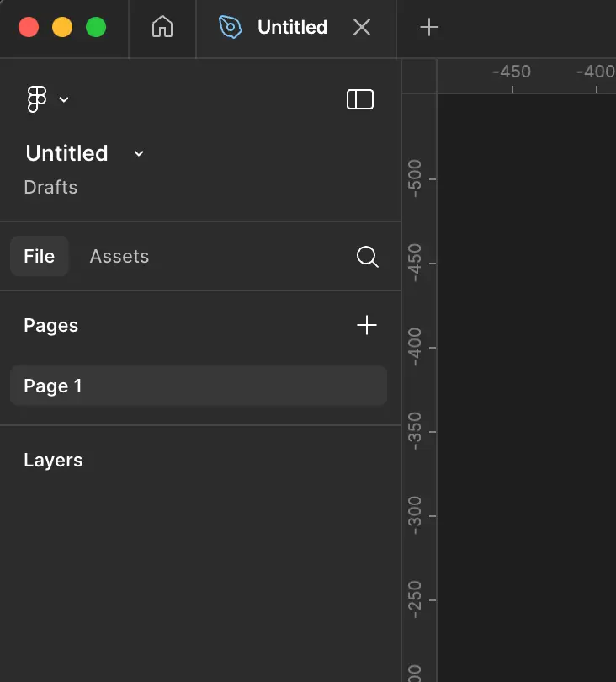Screen dimensions: 616x682
Task: Collapse the Pages section header
Action: pos(51,326)
